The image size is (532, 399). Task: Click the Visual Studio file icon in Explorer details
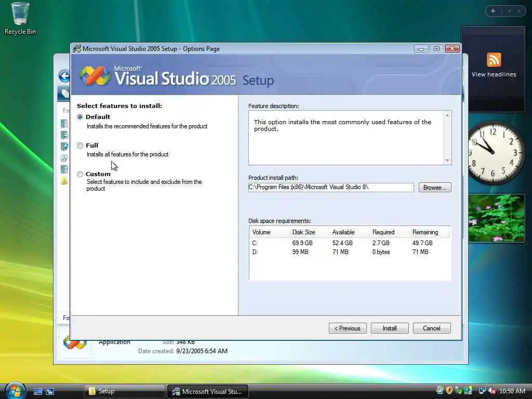coord(75,343)
